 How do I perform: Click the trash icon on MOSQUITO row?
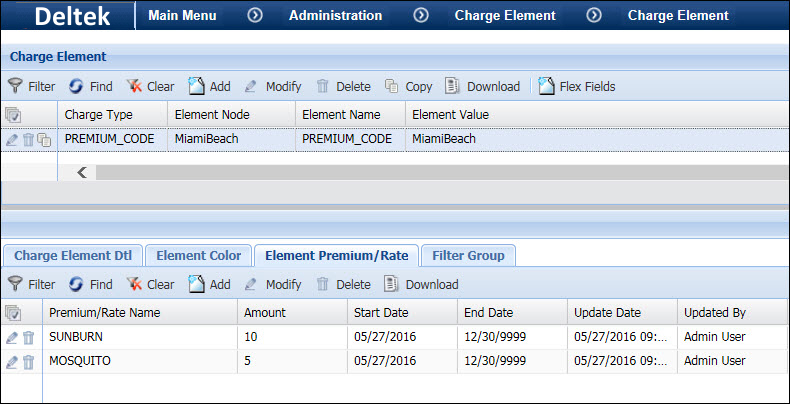pos(29,362)
